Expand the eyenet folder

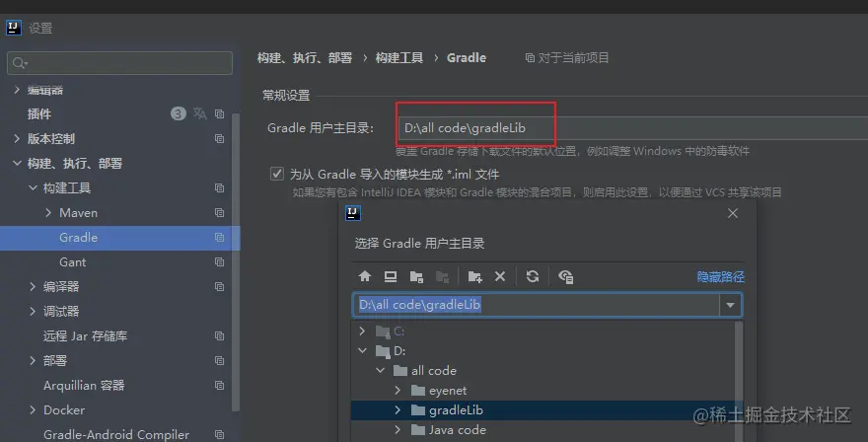pos(398,391)
